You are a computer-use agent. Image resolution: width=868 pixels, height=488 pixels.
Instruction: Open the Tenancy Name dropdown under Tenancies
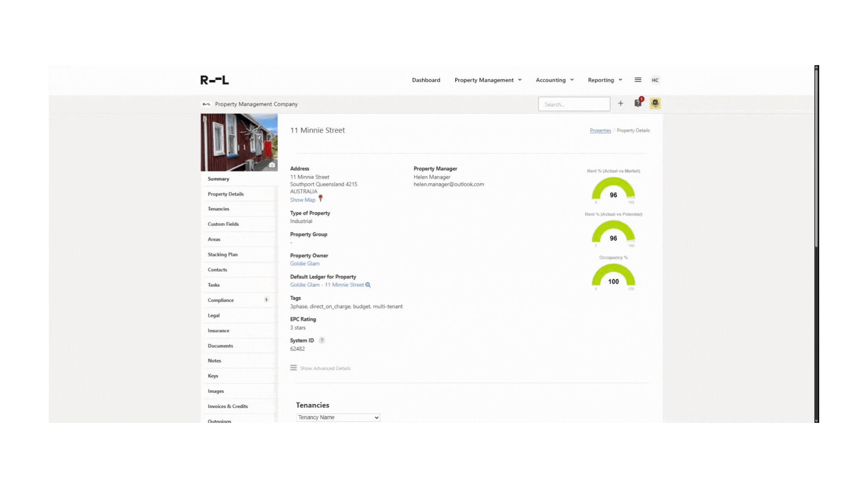coord(338,417)
